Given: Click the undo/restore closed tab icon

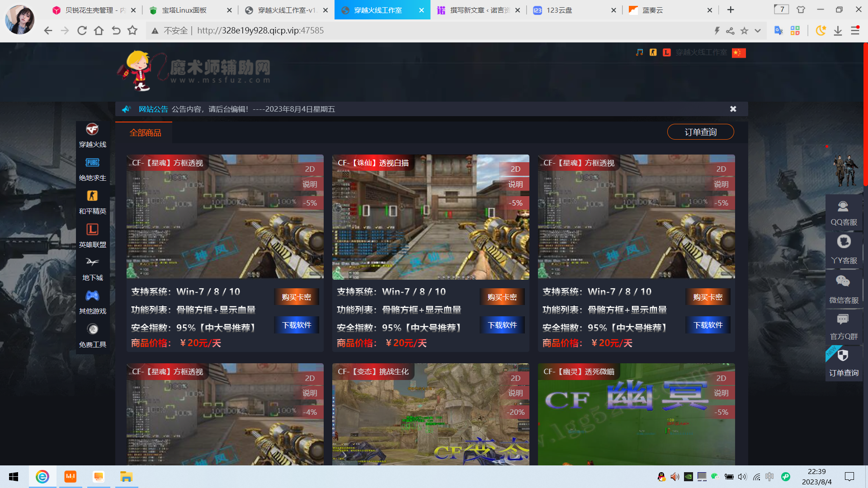Looking at the screenshot, I should coord(116,31).
